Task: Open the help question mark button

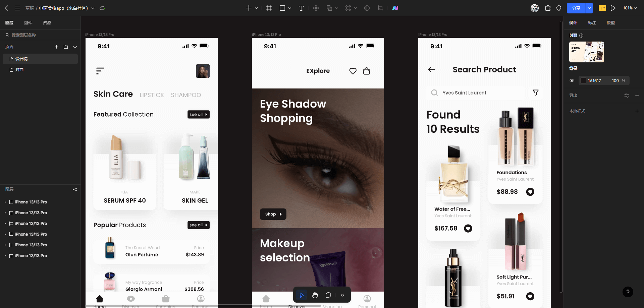Action: tap(628, 292)
